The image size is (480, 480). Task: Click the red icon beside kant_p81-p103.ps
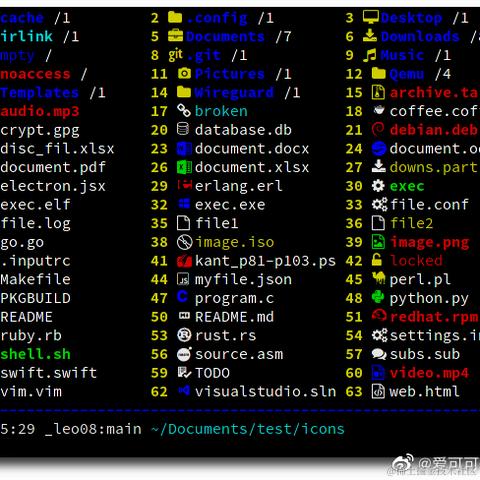(x=184, y=261)
